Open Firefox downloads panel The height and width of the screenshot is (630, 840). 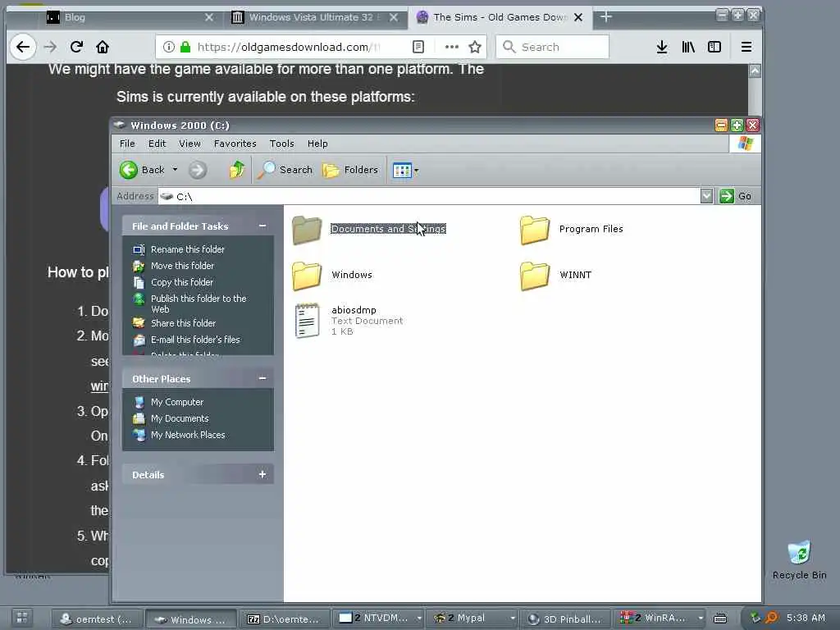(662, 47)
